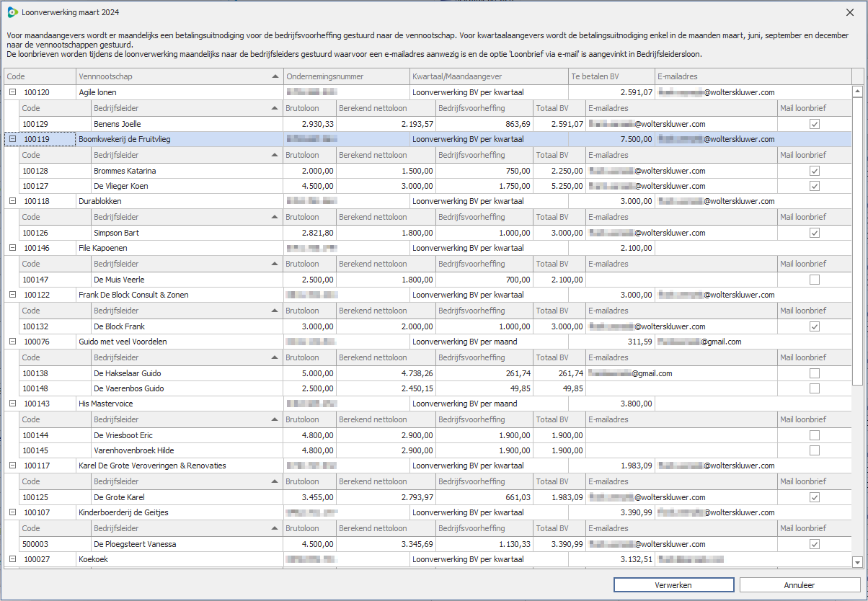Toggle Mail loonbrief for Varenhovenbroek Hilde
Image resolution: width=868 pixels, height=601 pixels.
click(815, 450)
